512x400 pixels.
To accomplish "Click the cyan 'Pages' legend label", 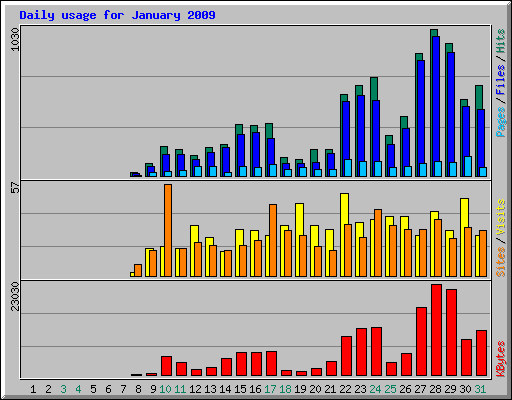I will [x=500, y=122].
